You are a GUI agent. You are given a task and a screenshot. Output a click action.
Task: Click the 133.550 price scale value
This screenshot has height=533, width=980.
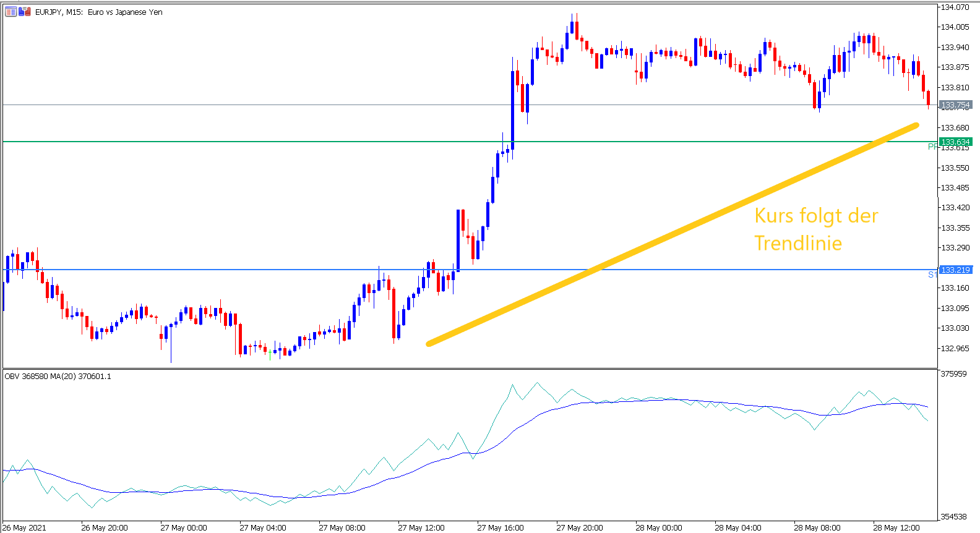(955, 168)
